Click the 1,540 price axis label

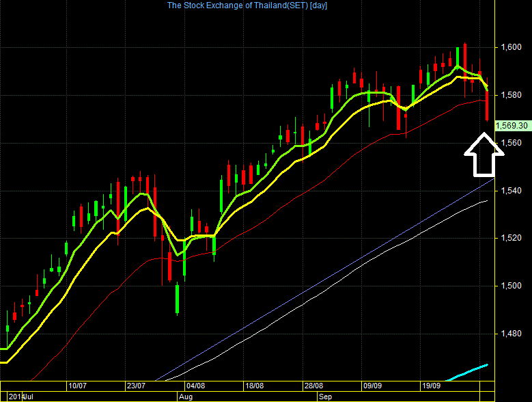[x=512, y=191]
